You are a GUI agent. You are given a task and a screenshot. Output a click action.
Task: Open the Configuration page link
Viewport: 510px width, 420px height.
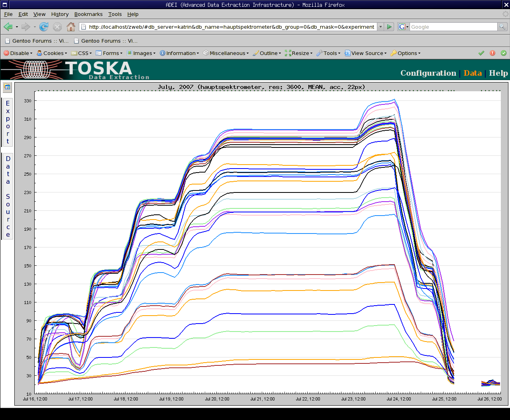(x=428, y=73)
